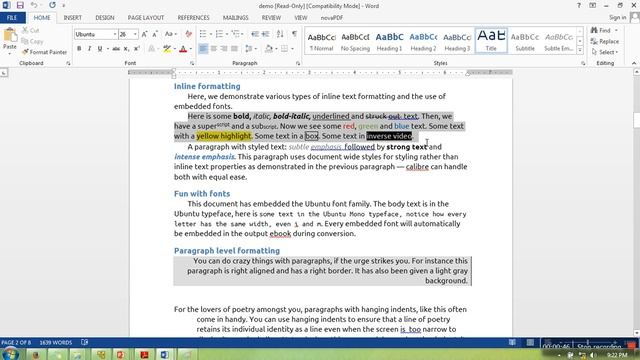Viewport: 640px width, 360px height.
Task: Click the vertical scrollbar thumb
Action: [x=636, y=120]
